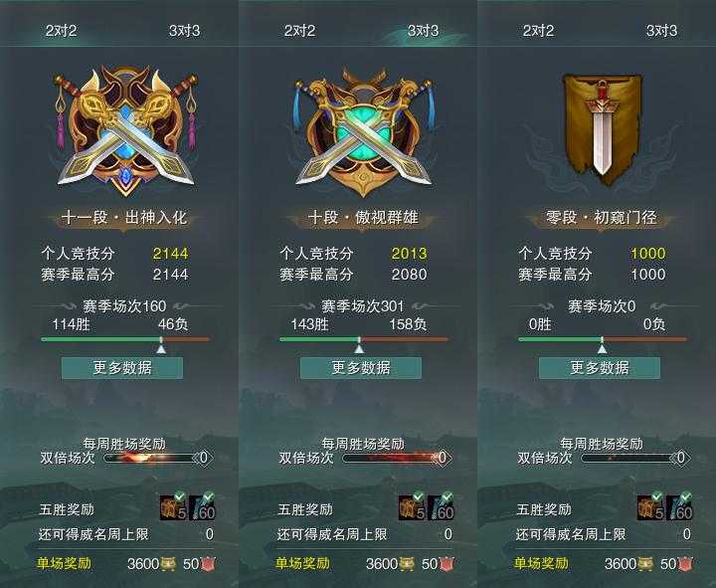Click the chest reward icon in first panel's 五胜奖励
Viewport: 716px width, 588px height.
tap(173, 507)
